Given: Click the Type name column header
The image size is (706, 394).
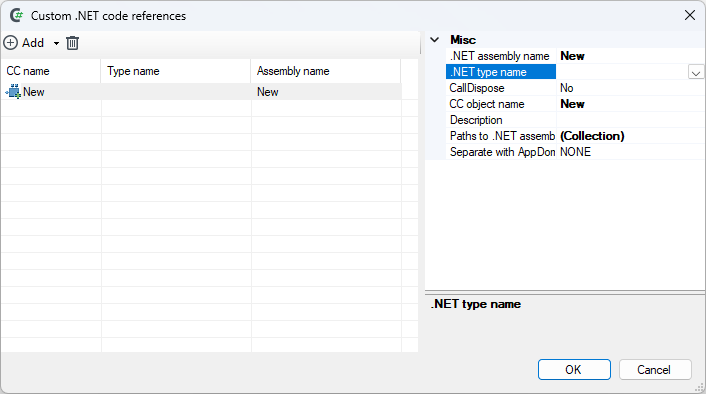Looking at the screenshot, I should point(176,71).
